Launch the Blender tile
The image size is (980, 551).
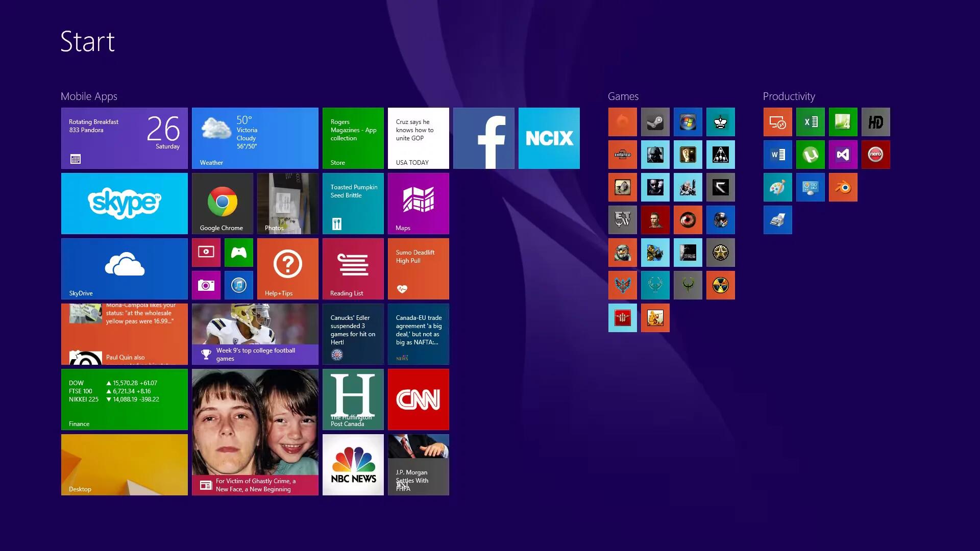843,187
